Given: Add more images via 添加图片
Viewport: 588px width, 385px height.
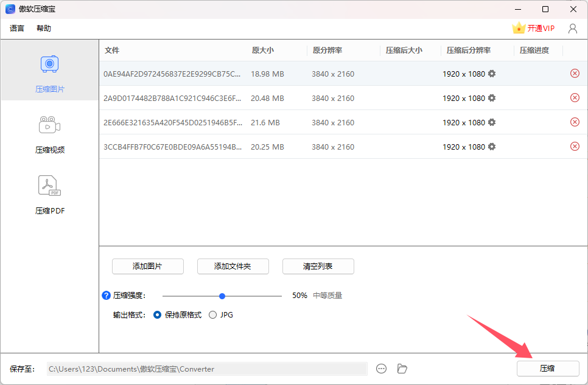Looking at the screenshot, I should click(x=148, y=266).
